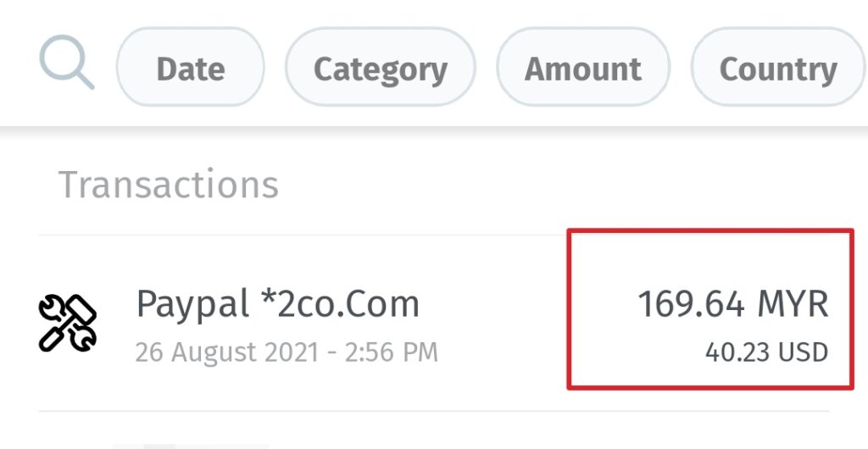Tap the 2:56 PM time text
Viewport: 868px width, 449px height.
[x=392, y=352]
